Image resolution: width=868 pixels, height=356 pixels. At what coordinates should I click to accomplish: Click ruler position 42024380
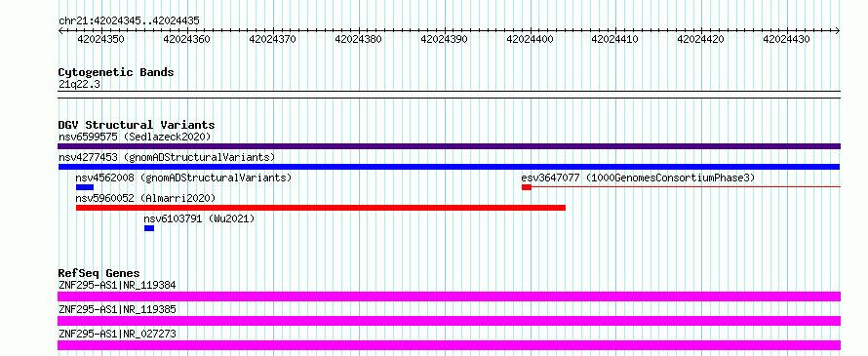tap(358, 39)
